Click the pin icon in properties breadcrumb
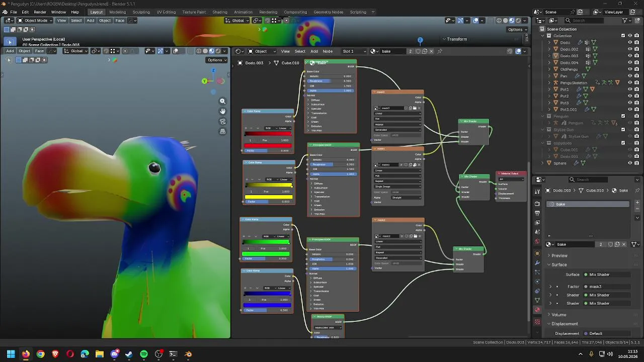Image resolution: width=644 pixels, height=362 pixels. [x=637, y=191]
